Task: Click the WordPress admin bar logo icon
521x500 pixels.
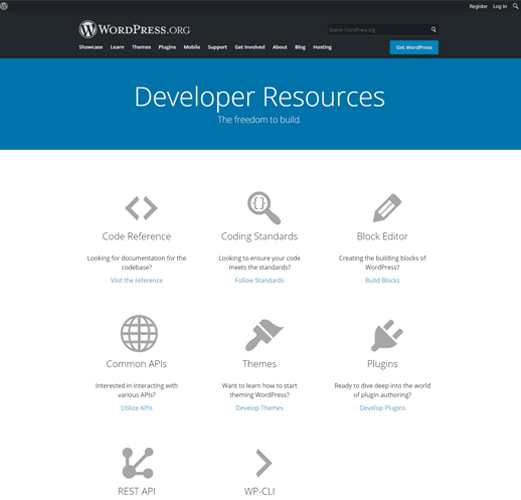Action: pos(4,6)
